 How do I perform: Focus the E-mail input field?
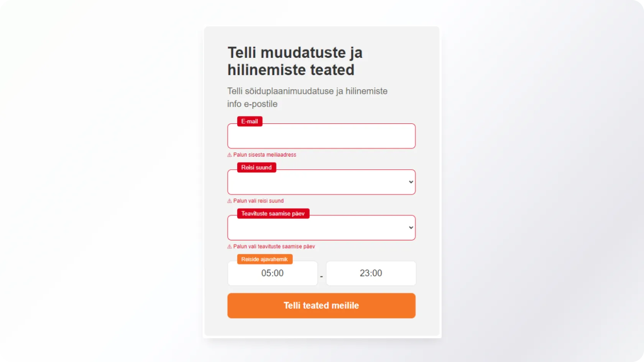(x=321, y=136)
